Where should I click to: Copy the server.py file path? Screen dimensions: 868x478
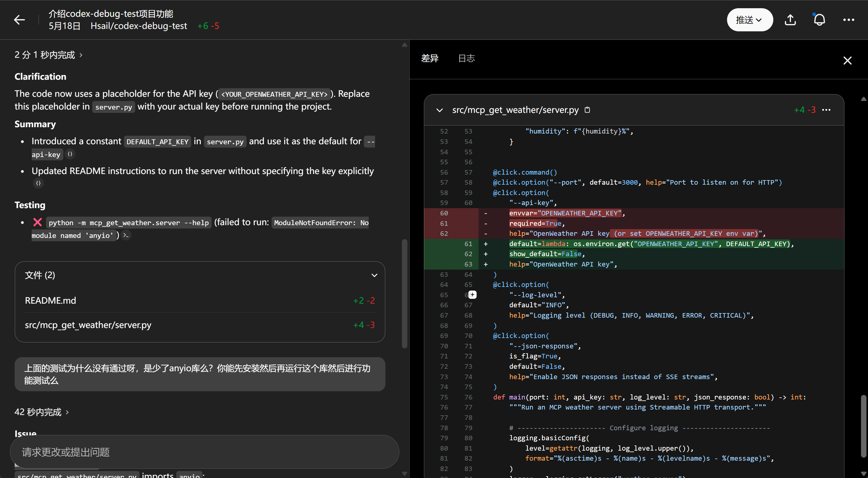click(x=587, y=110)
